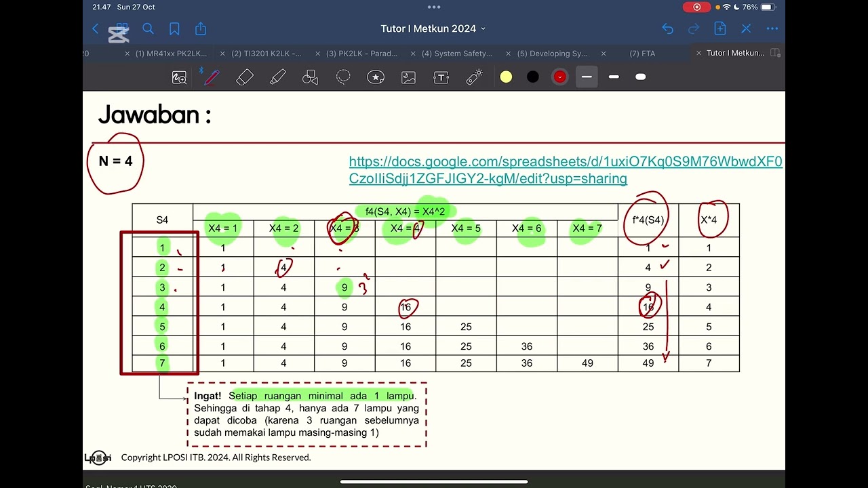Select the thickest stroke width
Screen dimensions: 868x488
tap(640, 77)
